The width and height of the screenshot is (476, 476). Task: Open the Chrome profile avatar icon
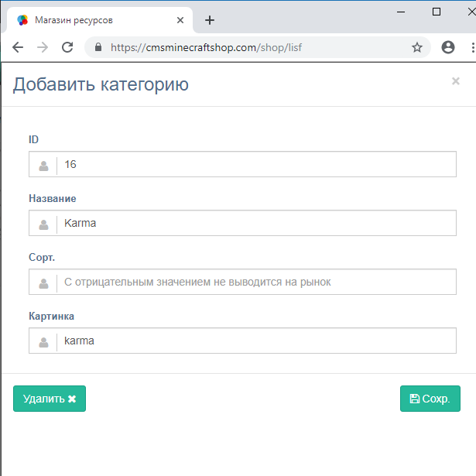click(448, 47)
